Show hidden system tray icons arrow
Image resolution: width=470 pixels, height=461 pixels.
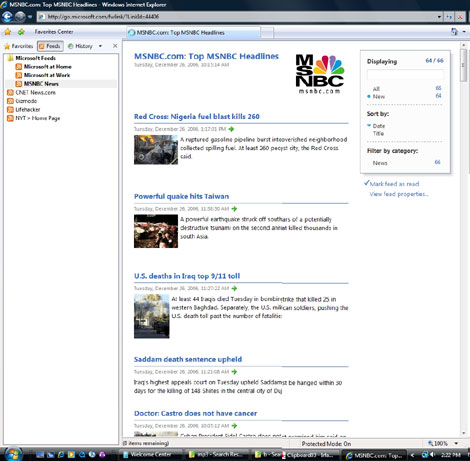412,455
